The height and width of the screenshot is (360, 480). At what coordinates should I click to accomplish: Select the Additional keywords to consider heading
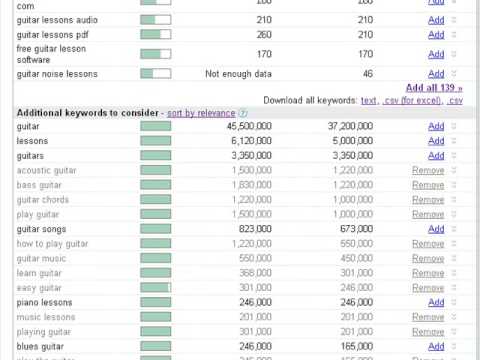tap(88, 113)
